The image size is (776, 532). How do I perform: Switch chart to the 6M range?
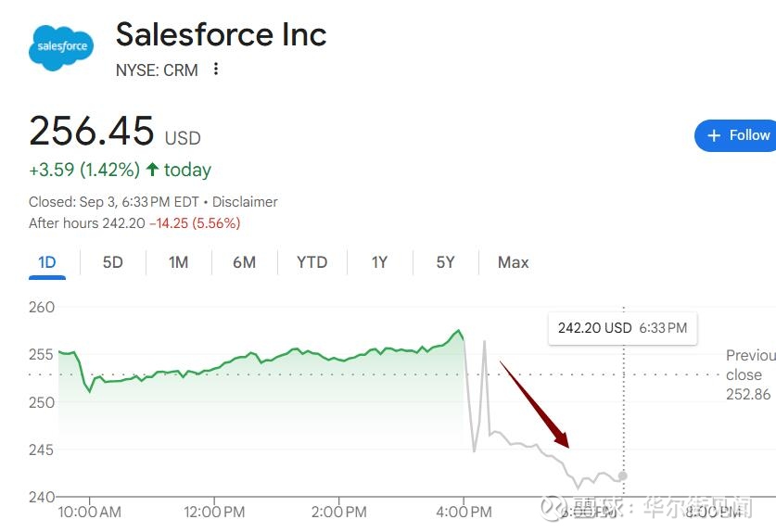pyautogui.click(x=244, y=262)
